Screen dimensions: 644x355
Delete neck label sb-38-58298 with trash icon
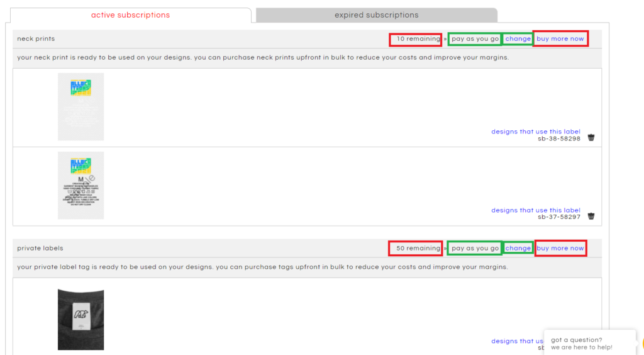pyautogui.click(x=591, y=138)
